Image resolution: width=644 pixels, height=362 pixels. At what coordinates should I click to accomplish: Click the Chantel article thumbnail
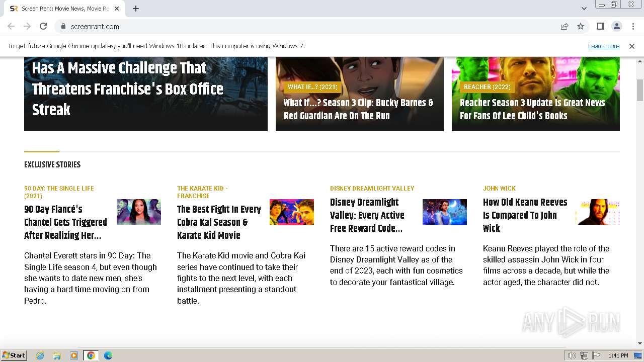point(139,212)
